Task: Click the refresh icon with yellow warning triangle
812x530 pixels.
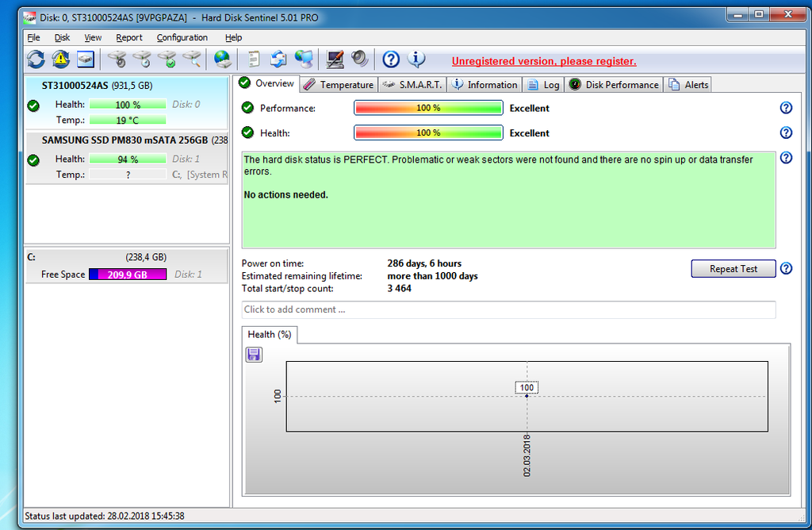Action: click(x=60, y=59)
